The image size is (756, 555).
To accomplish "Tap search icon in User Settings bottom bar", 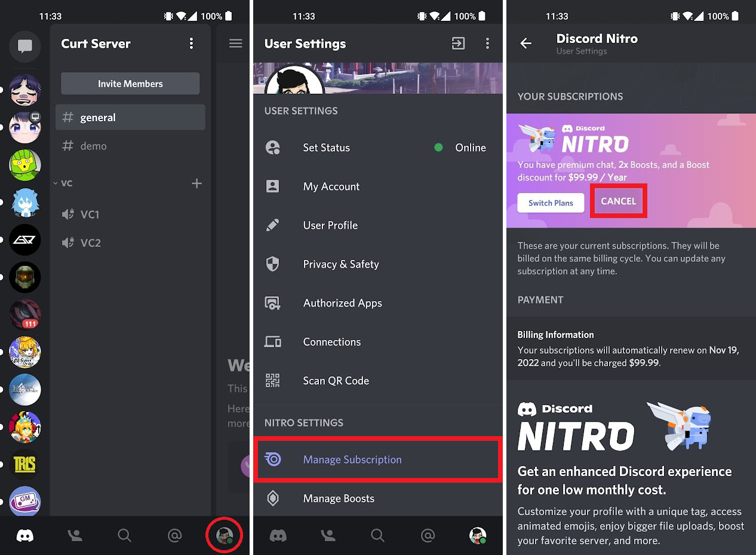I will pyautogui.click(x=377, y=536).
